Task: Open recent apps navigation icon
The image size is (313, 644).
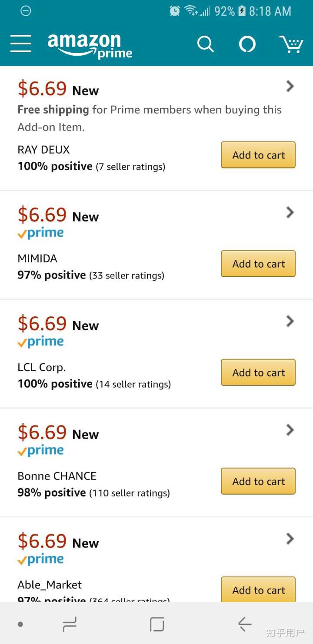Action: [70, 624]
